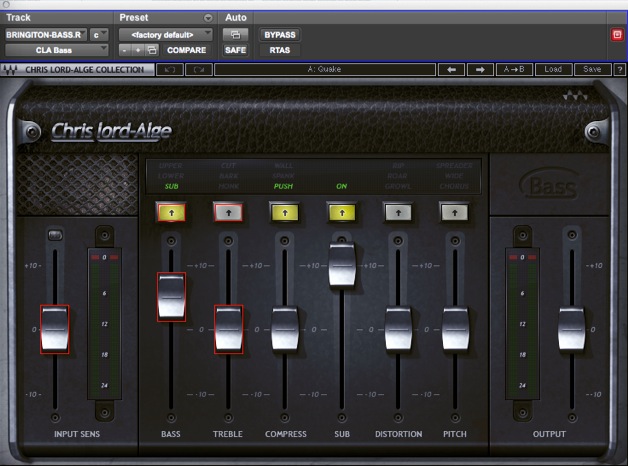This screenshot has height=466, width=628.
Task: Enable automation SAFE button
Action: [x=236, y=50]
